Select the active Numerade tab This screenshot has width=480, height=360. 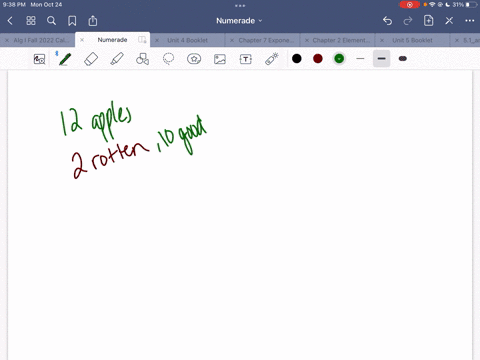click(x=112, y=40)
